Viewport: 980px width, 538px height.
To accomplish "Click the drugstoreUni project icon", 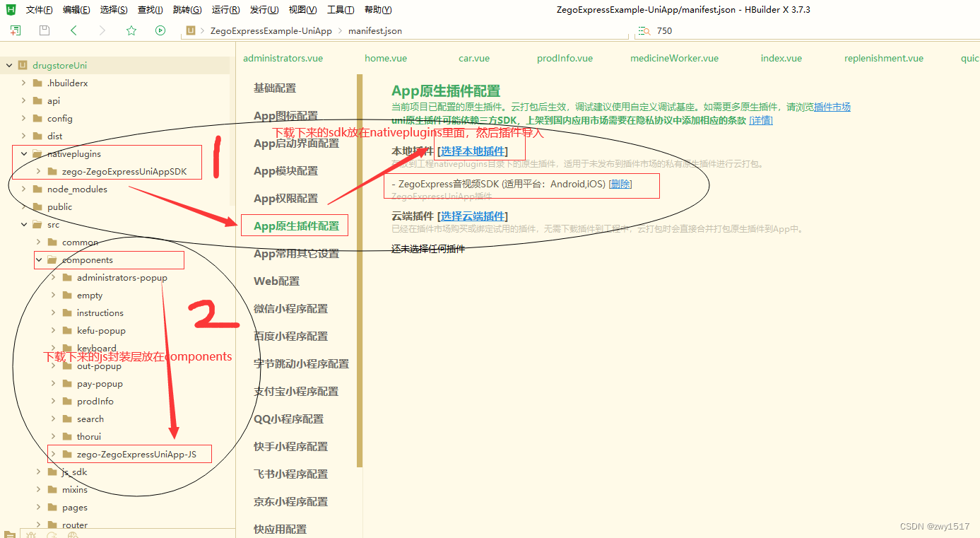I will point(23,66).
